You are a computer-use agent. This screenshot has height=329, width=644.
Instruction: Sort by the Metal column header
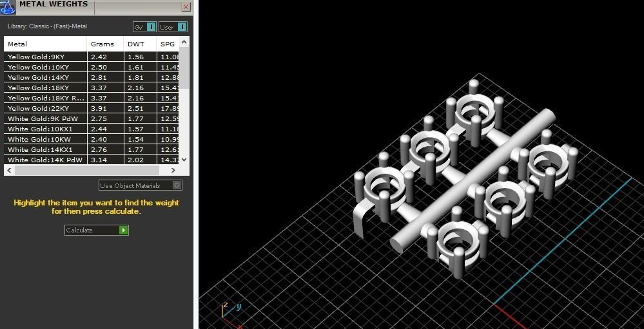coord(46,44)
